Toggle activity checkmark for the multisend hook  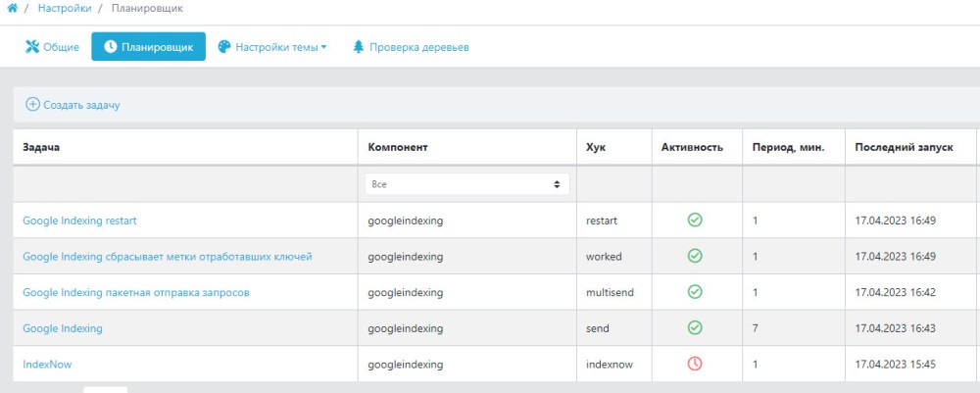(695, 292)
